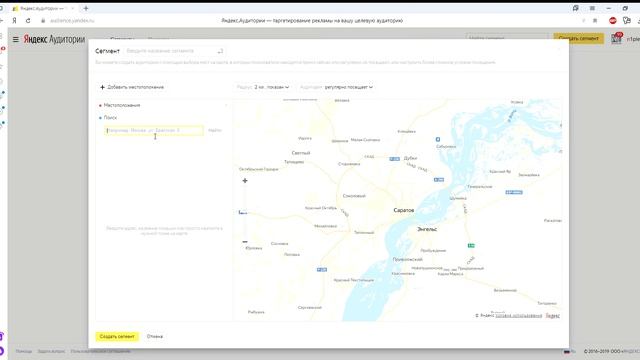Viewport: 640px width, 360px height.
Task: Select the Яндекс.Аудитории browser tab
Action: click(43, 8)
